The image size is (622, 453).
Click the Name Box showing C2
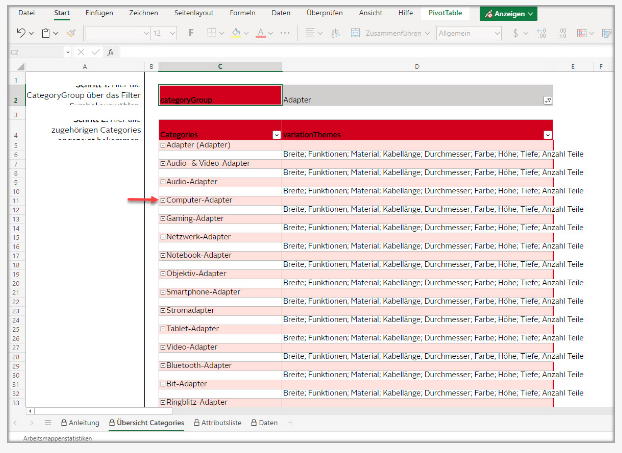click(x=36, y=52)
